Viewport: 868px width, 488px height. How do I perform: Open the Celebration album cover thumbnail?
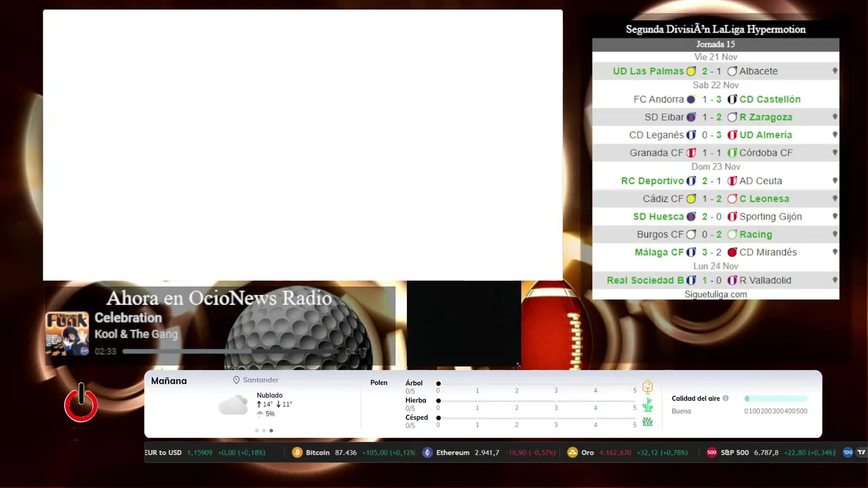coord(67,333)
